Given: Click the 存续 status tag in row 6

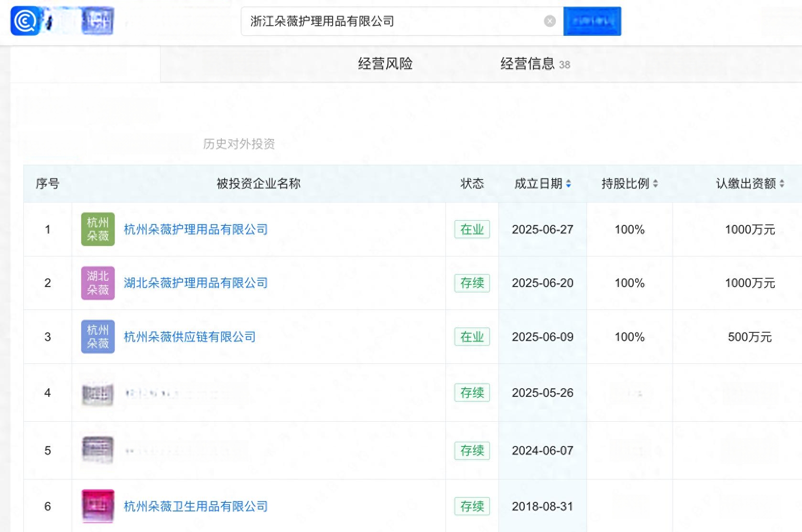Looking at the screenshot, I should (x=472, y=507).
